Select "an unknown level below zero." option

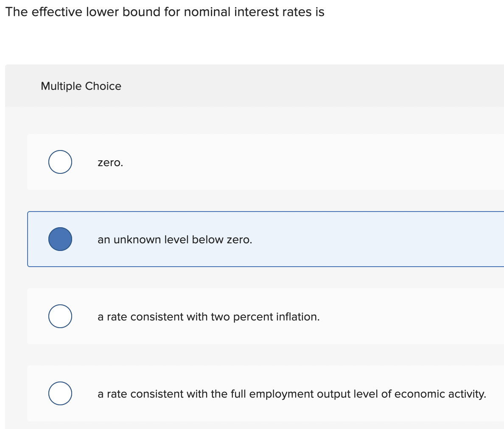click(x=60, y=239)
